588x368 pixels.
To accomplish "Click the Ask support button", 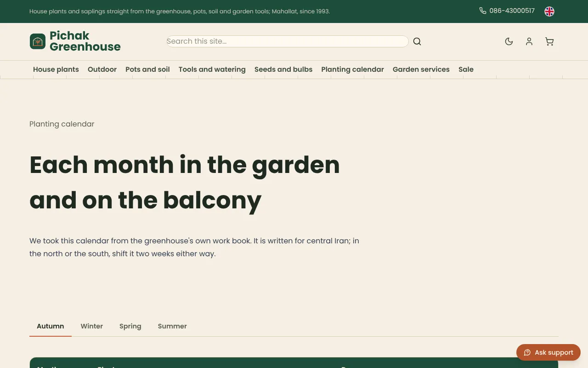I will point(548,352).
